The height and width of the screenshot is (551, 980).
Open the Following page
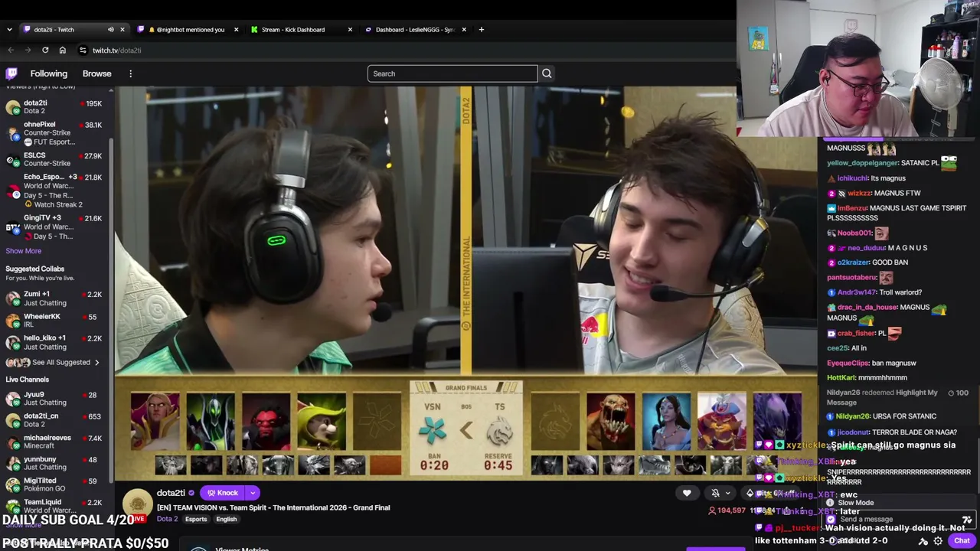pyautogui.click(x=49, y=73)
